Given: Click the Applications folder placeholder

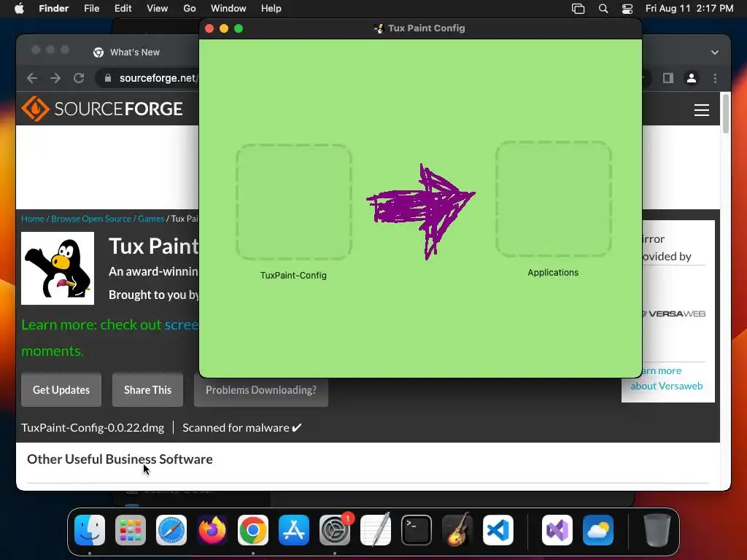Looking at the screenshot, I should 554,199.
